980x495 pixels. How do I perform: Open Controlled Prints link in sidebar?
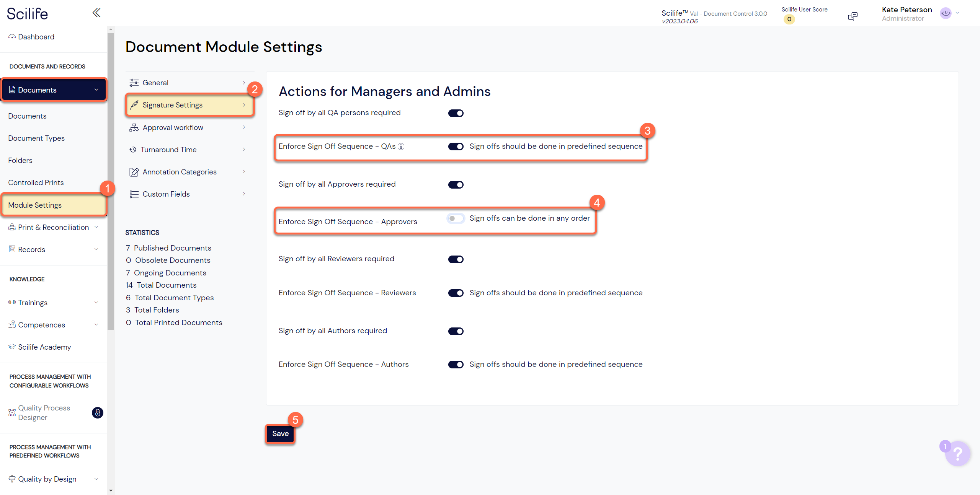coord(36,182)
